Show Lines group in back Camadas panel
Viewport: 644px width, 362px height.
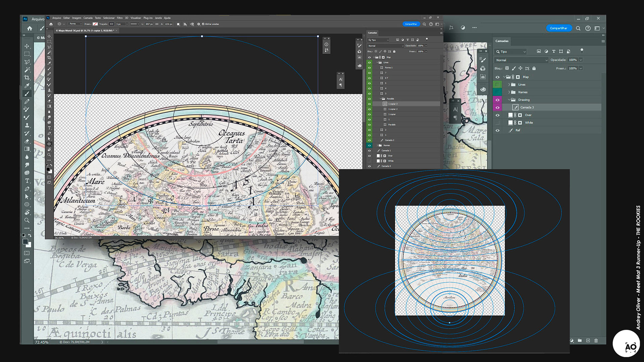pyautogui.click(x=497, y=84)
